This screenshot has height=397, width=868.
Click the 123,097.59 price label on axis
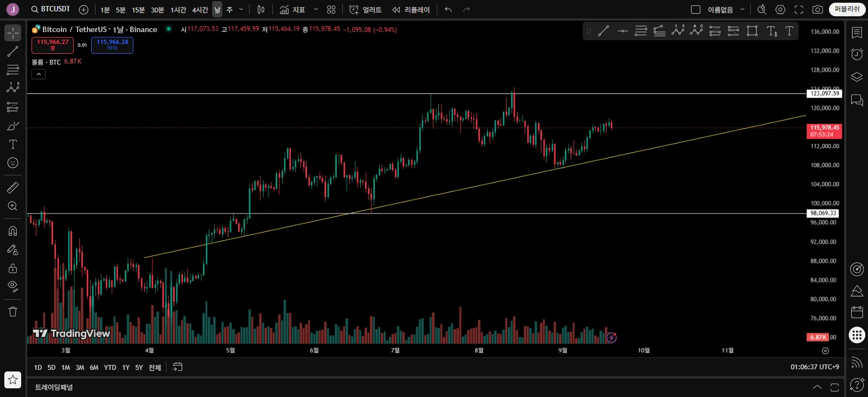pos(825,93)
